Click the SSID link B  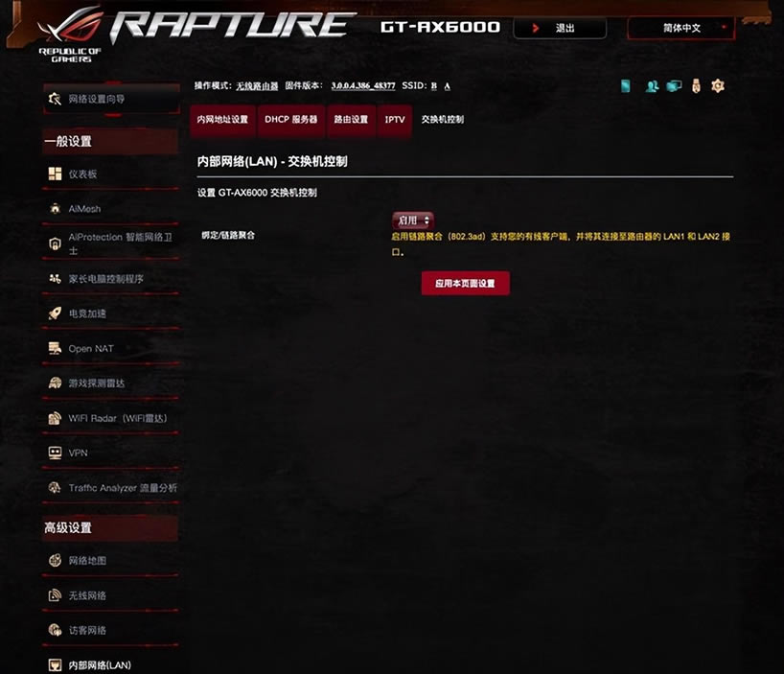[x=434, y=86]
